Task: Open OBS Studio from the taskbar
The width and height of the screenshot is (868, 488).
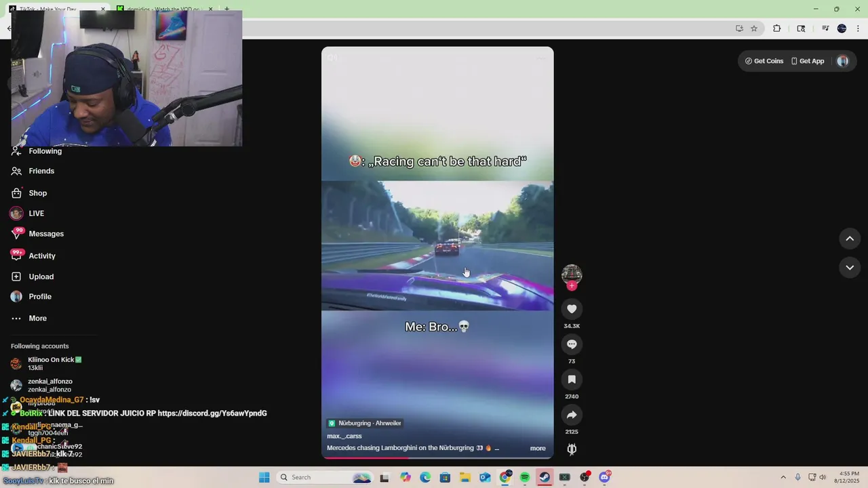Action: coord(585,477)
